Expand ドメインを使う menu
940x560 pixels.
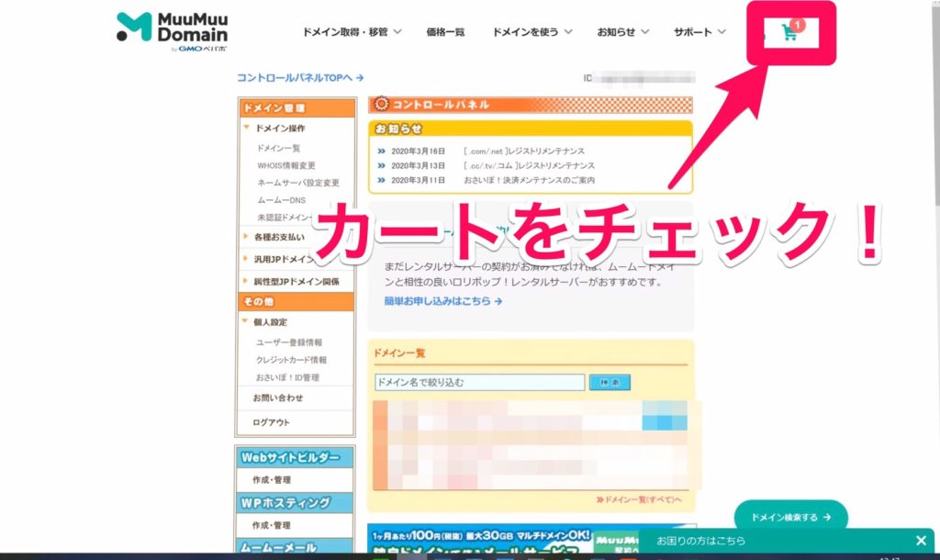(x=532, y=32)
